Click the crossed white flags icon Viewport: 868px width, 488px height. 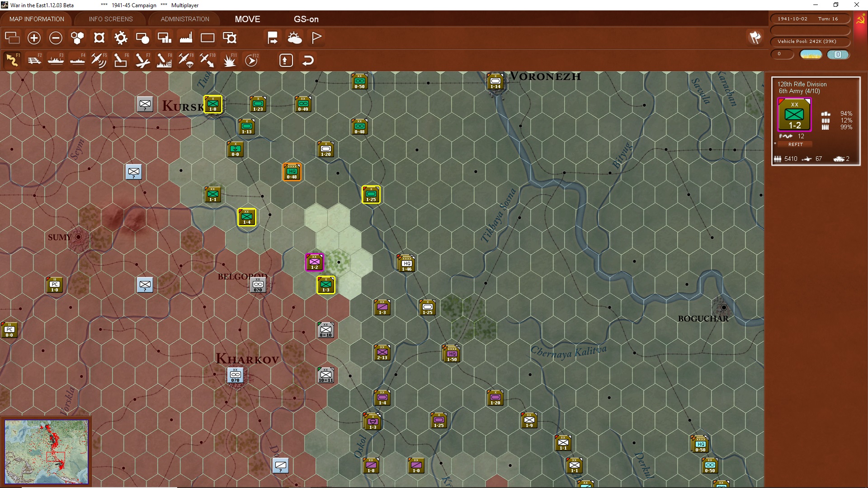click(x=755, y=38)
